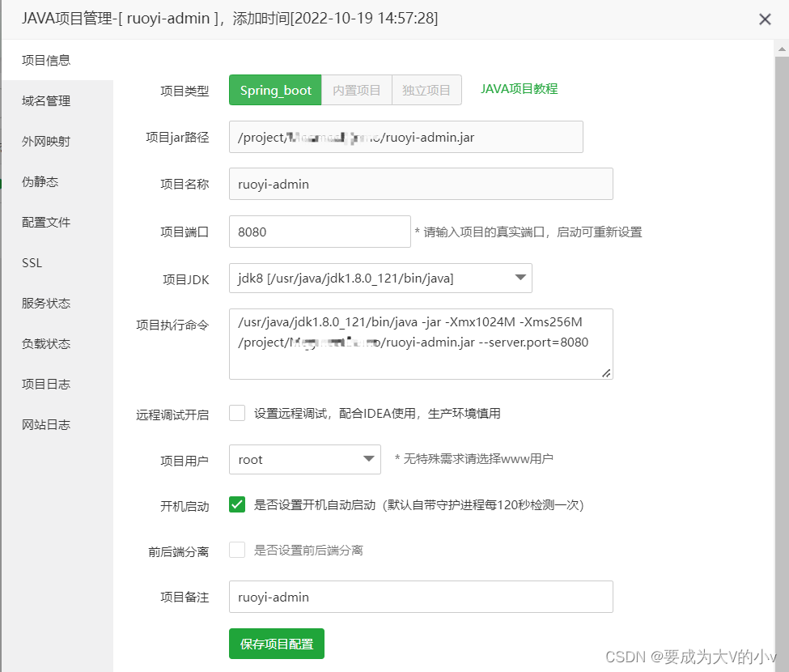Click inside the 项目端口 input field

(x=319, y=232)
